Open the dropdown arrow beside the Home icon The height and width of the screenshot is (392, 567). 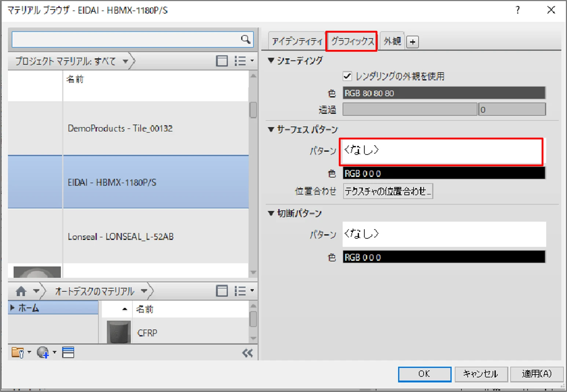36,291
